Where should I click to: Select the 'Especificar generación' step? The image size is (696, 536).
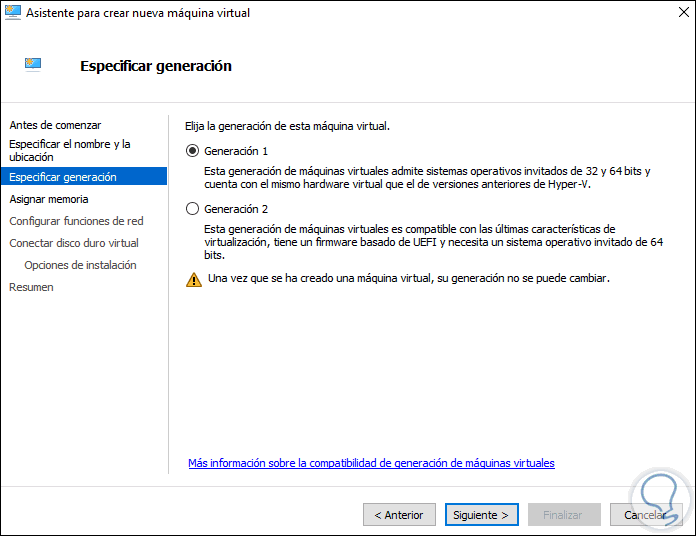tap(63, 177)
